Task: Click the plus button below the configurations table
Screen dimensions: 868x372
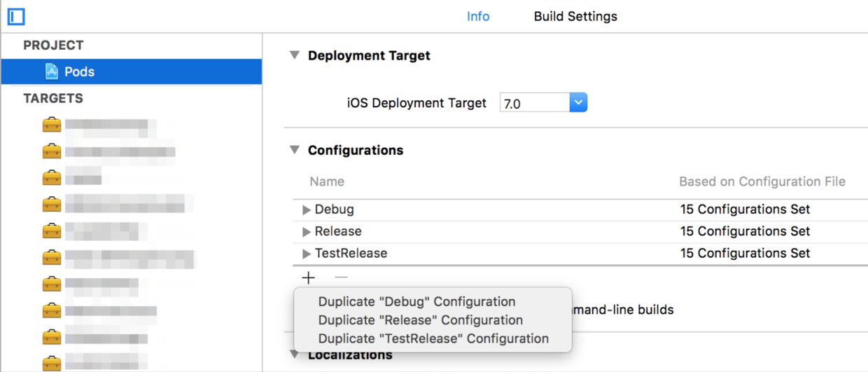Action: point(308,278)
